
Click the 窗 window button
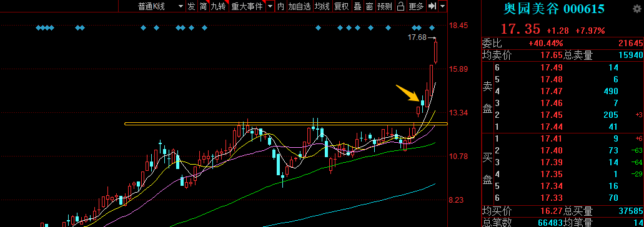tap(369, 6)
